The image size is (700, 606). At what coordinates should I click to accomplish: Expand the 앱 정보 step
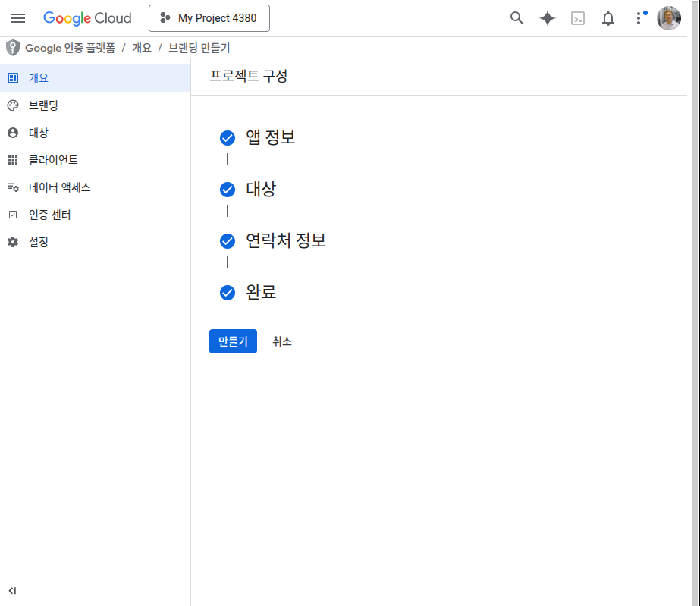(270, 137)
